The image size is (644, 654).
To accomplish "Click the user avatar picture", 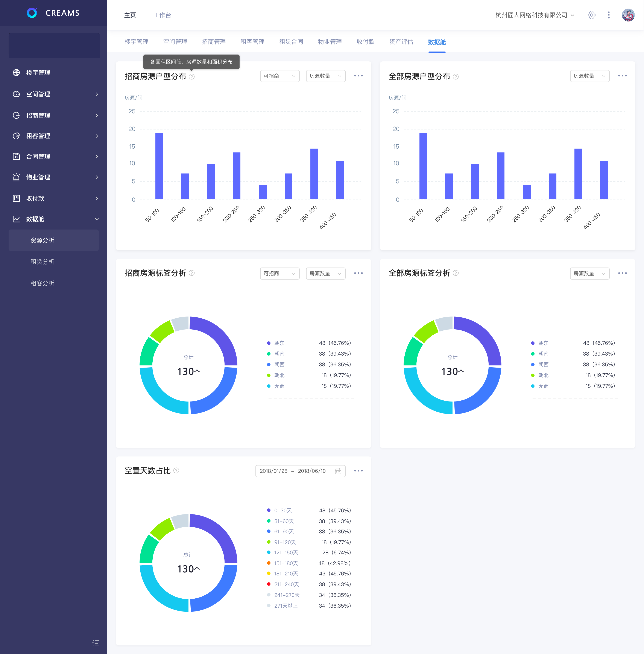I will 628,15.
